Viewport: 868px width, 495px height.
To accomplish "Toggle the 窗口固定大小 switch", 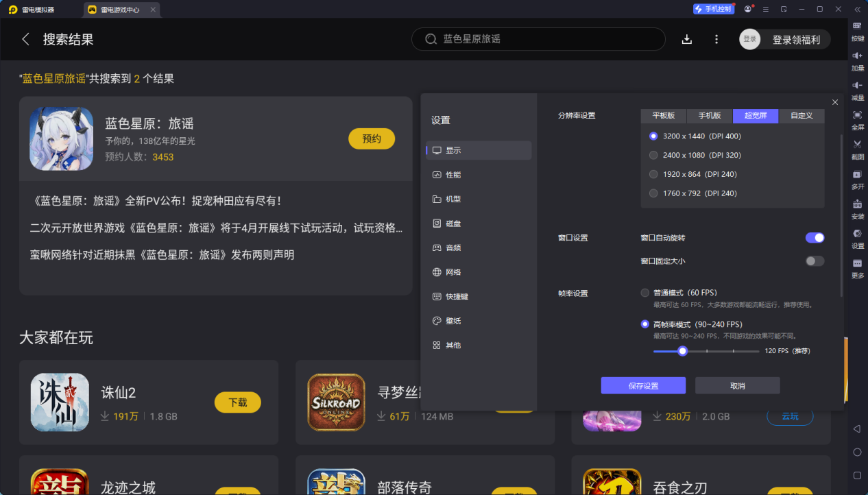I will [x=815, y=261].
